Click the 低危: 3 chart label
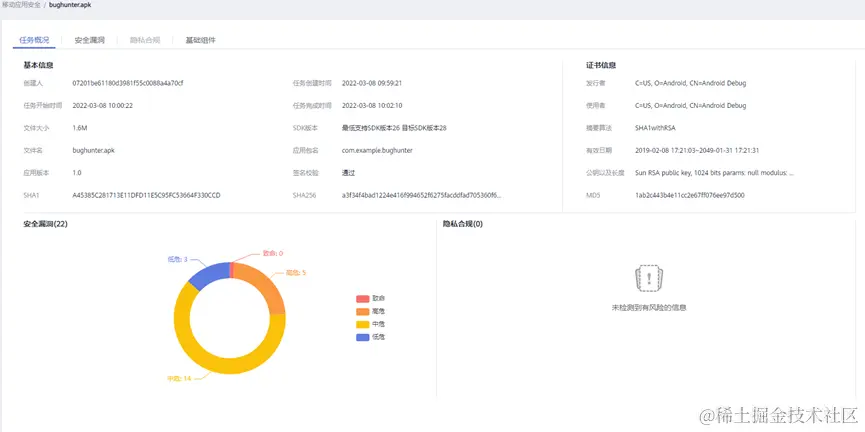Screen dimensions: 865x432 coord(178,259)
